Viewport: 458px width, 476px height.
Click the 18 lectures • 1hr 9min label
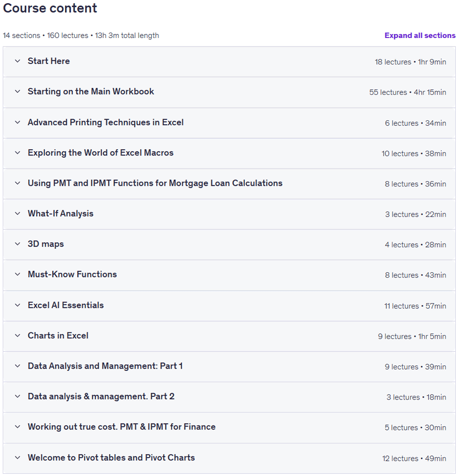[410, 62]
